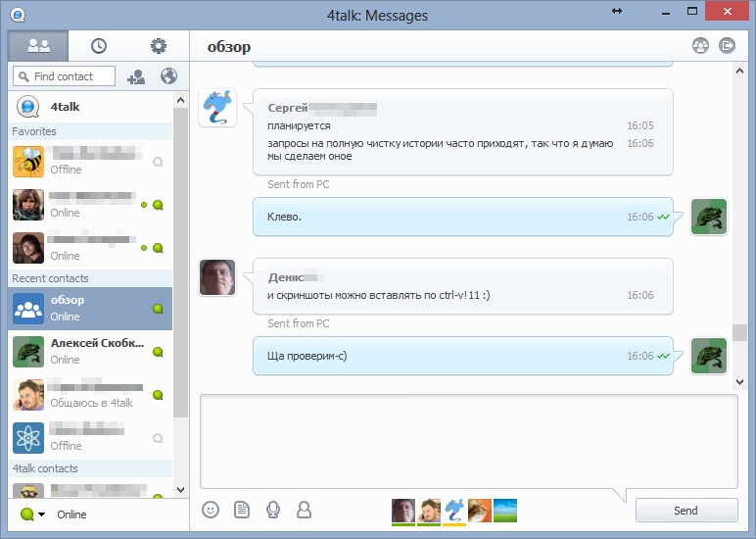Click the leave chat exit icon
Screen dimensions: 756x539
point(728,45)
